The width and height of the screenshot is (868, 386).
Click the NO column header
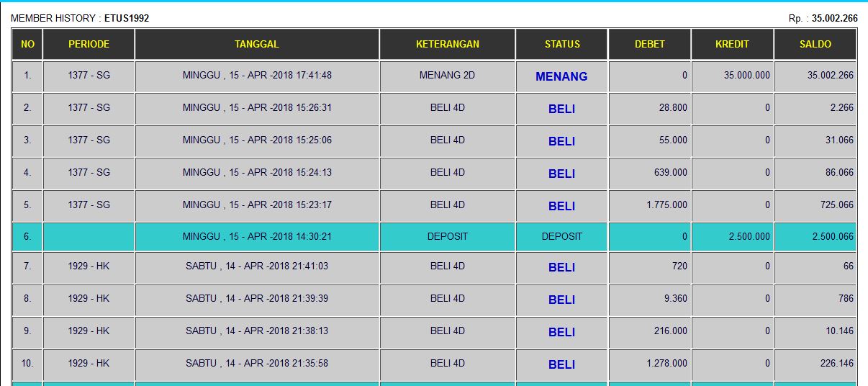pyautogui.click(x=27, y=44)
